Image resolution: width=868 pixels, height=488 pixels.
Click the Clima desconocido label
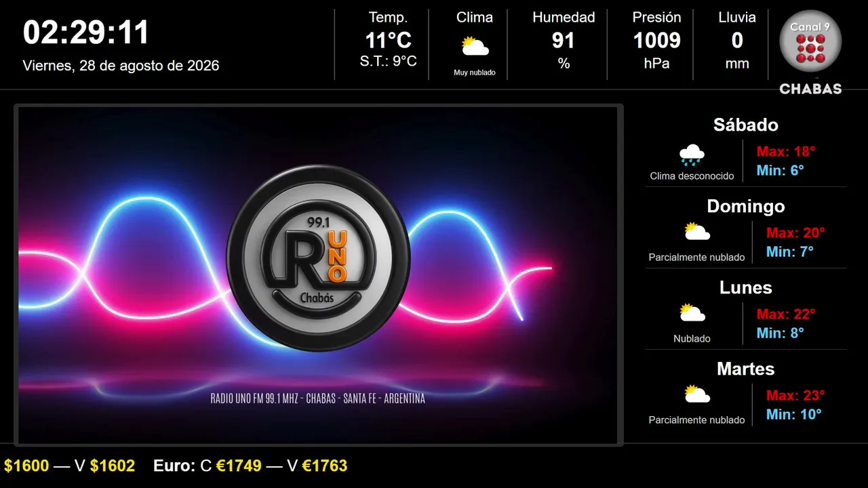[x=692, y=176]
